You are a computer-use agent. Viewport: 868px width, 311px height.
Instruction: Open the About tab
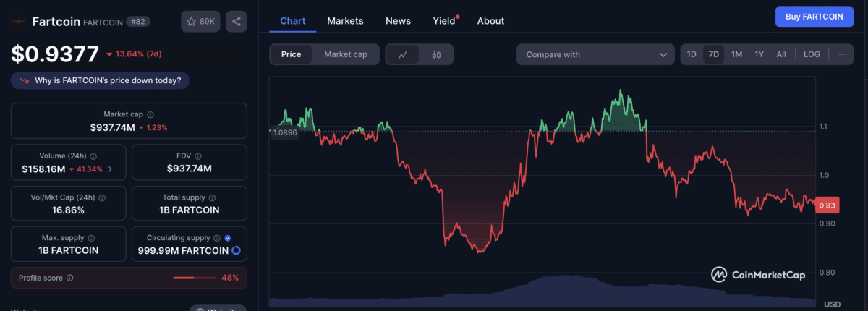490,21
